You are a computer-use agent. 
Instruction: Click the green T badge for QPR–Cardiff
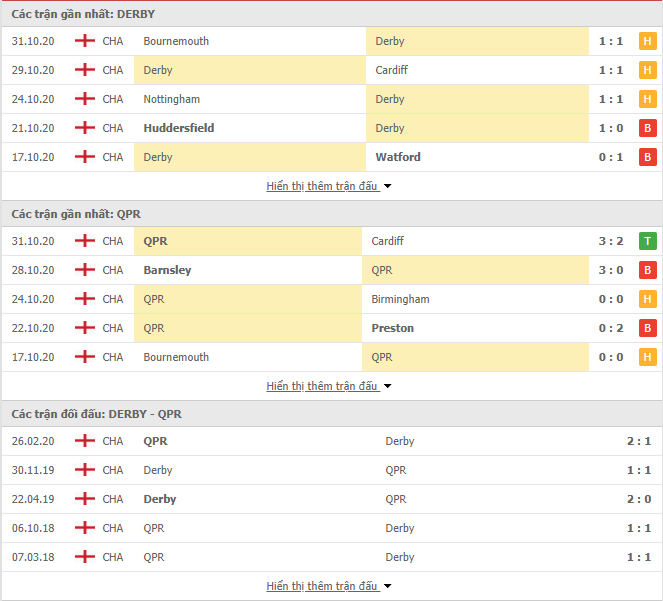pos(647,241)
